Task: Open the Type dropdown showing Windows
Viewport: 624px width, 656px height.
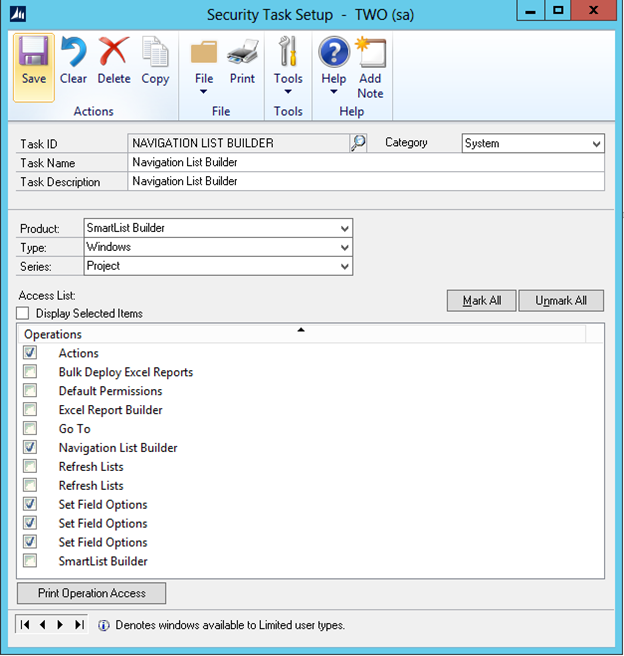Action: (218, 247)
